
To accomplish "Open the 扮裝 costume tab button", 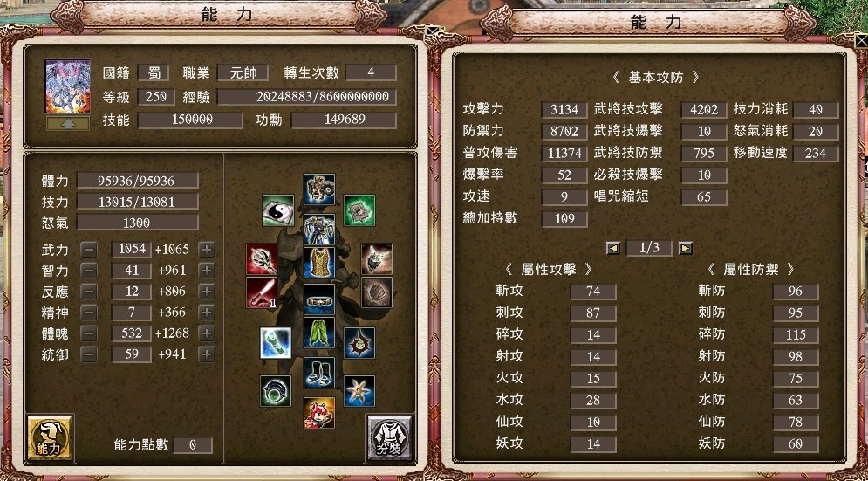I will tap(389, 437).
